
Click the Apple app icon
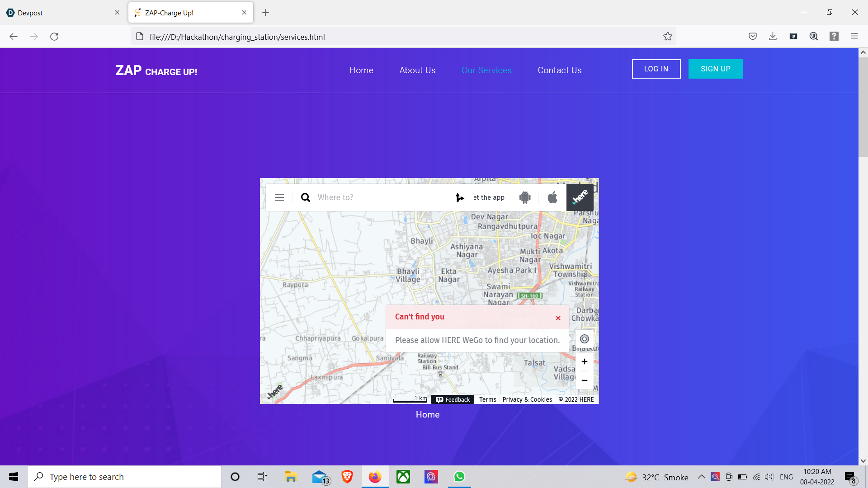pyautogui.click(x=552, y=197)
